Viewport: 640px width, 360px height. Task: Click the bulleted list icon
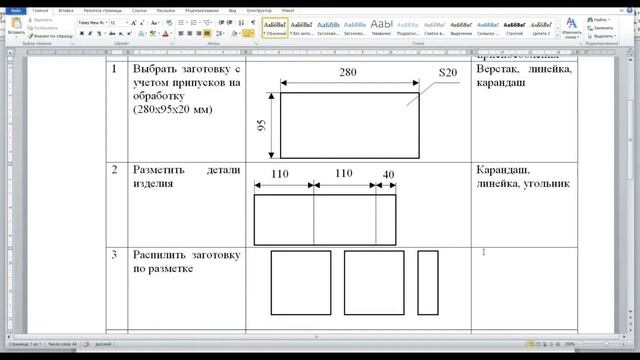[182, 23]
